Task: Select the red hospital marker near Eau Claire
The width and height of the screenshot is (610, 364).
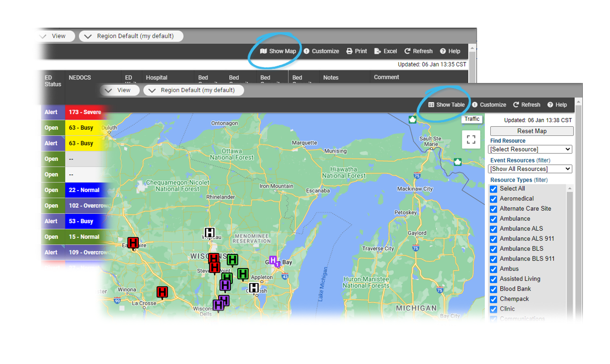Action: click(133, 243)
